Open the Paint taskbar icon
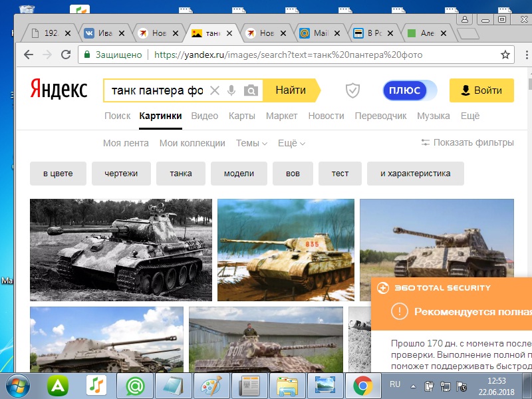The height and width of the screenshot is (399, 532). [211, 386]
